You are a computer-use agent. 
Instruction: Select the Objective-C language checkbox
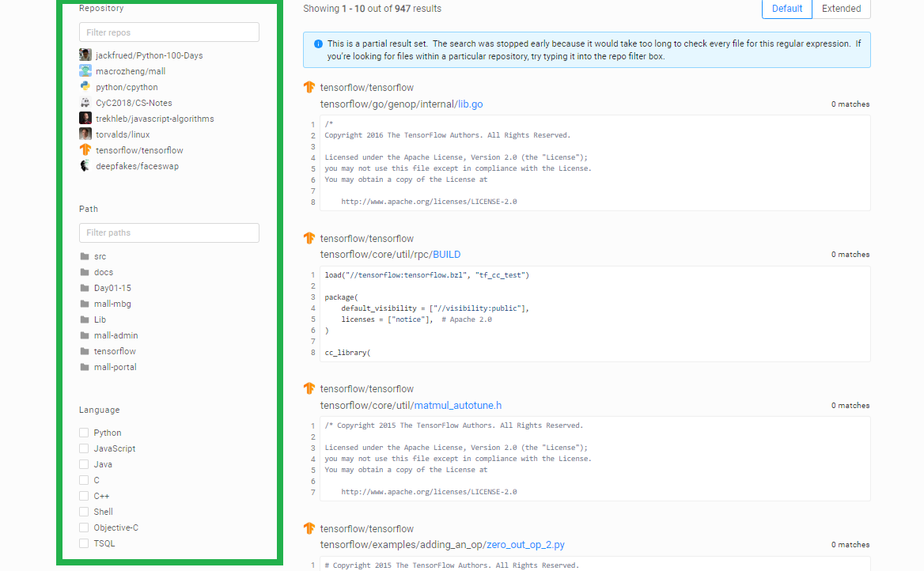pyautogui.click(x=84, y=528)
